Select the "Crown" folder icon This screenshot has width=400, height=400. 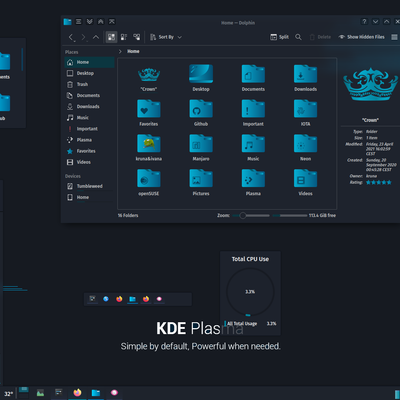[x=149, y=78]
